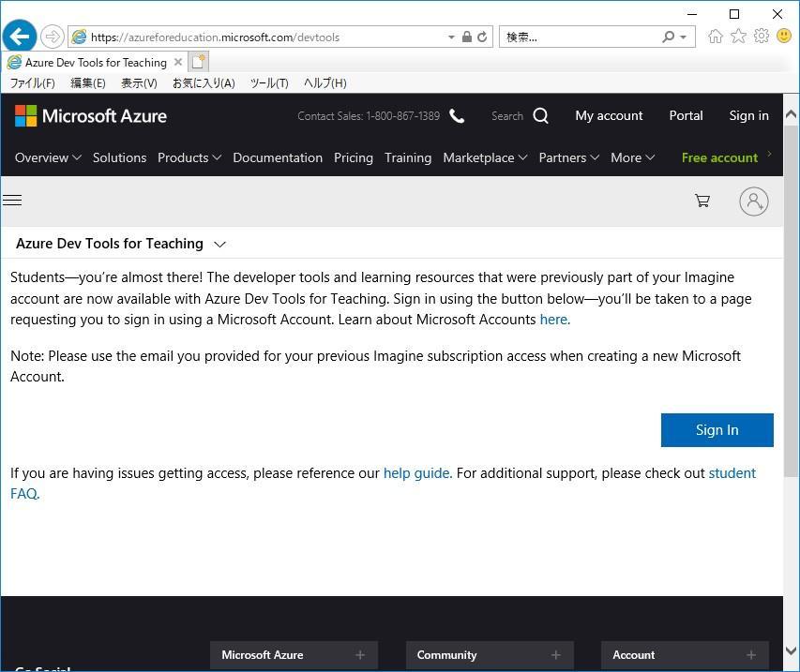Open the 編集(E) menu
Screen dimensions: 800x672
click(x=88, y=83)
